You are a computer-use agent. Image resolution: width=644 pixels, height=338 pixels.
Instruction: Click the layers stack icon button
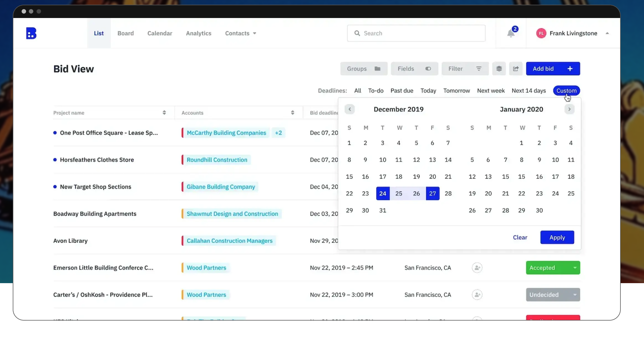point(499,69)
